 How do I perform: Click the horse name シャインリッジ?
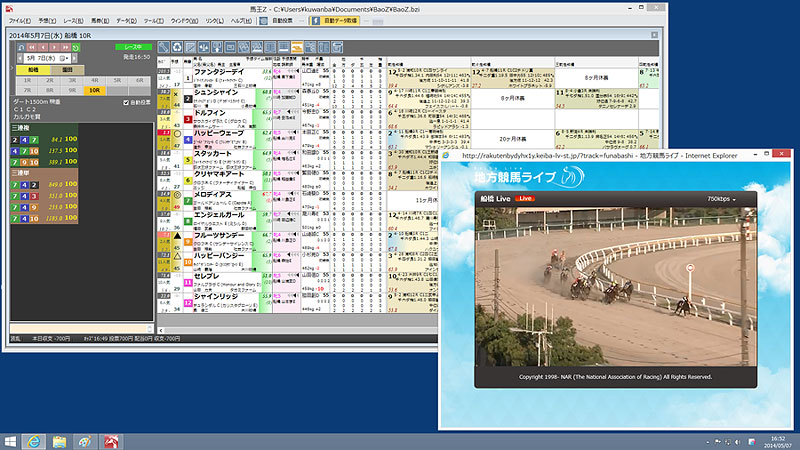(216, 297)
